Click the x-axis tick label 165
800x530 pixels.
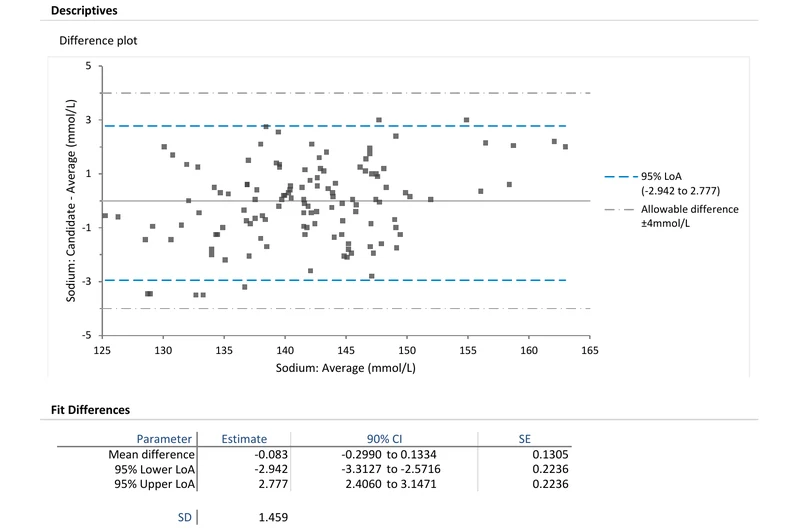[x=590, y=350]
